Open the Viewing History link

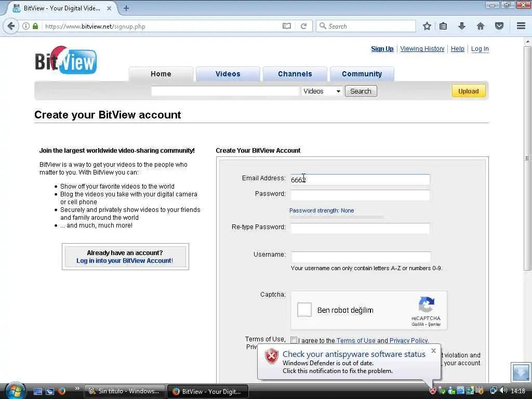pyautogui.click(x=422, y=49)
